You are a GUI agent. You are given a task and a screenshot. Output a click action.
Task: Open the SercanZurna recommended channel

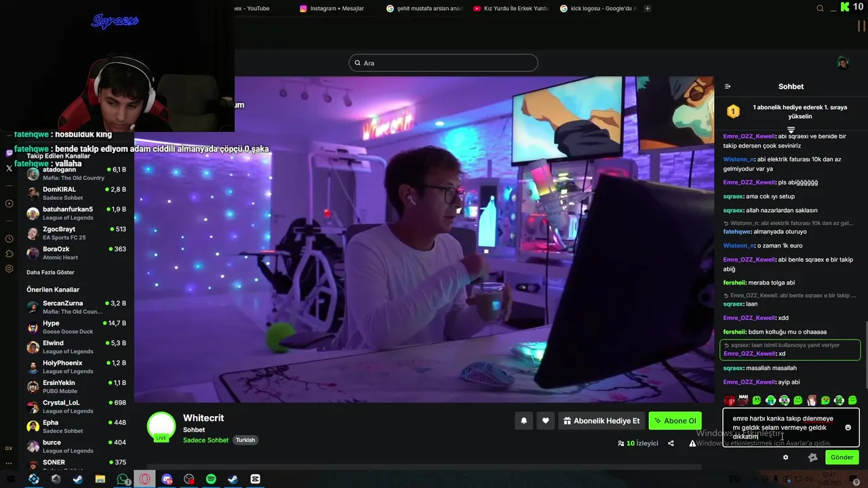pyautogui.click(x=76, y=307)
